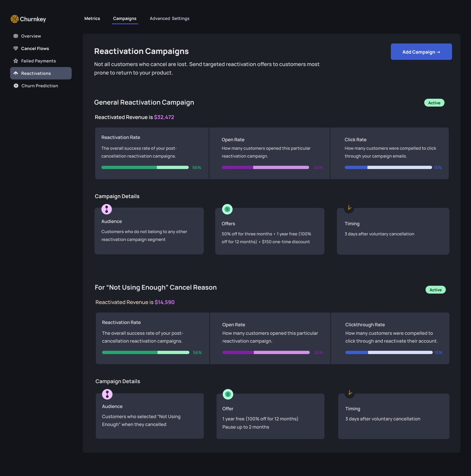Click the pink Audience person icon
This screenshot has width=471, height=476.
[106, 209]
